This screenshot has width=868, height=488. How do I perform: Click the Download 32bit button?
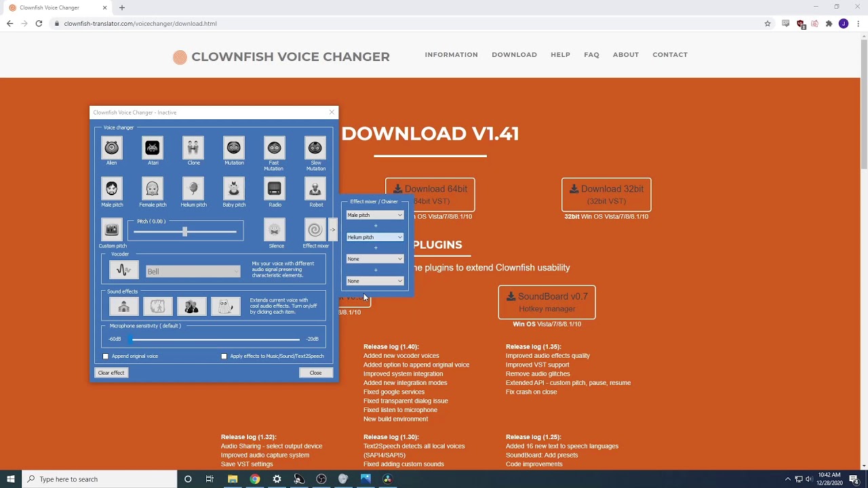[x=606, y=195]
